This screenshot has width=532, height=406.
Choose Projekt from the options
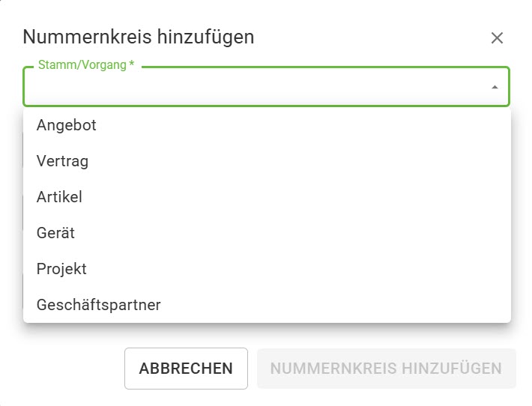point(61,269)
